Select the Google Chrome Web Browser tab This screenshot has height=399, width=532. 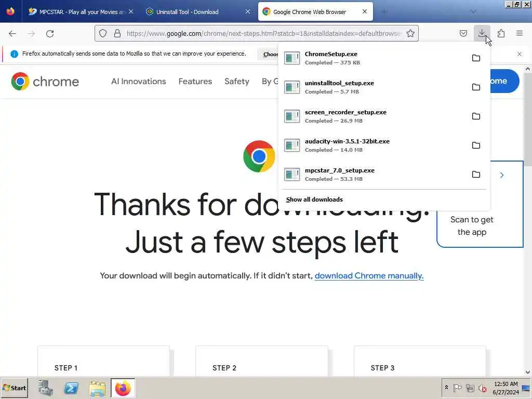click(x=315, y=12)
